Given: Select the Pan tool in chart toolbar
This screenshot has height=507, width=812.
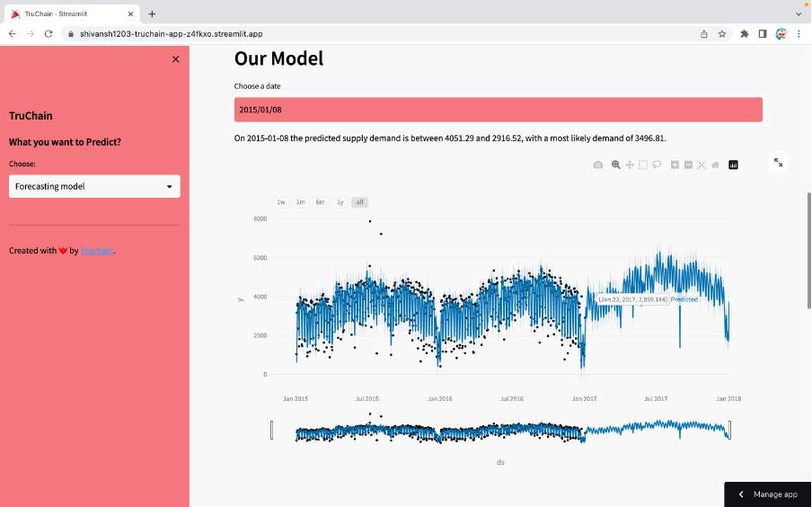Looking at the screenshot, I should point(630,165).
